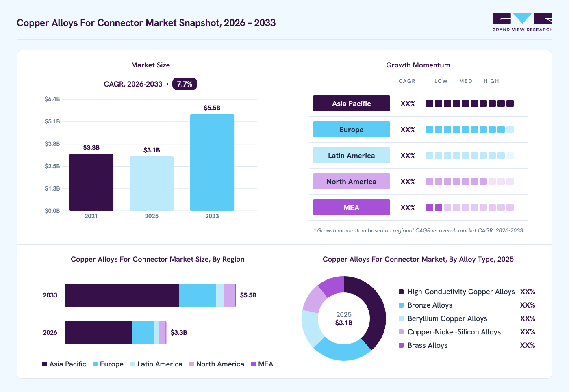This screenshot has width=569, height=392.
Task: Click the North America growth momentum indicator squares
Action: [470, 182]
